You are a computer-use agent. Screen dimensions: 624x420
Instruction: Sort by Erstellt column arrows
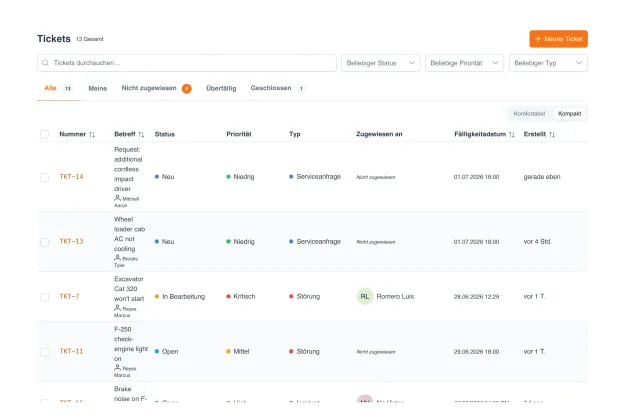[x=552, y=135]
